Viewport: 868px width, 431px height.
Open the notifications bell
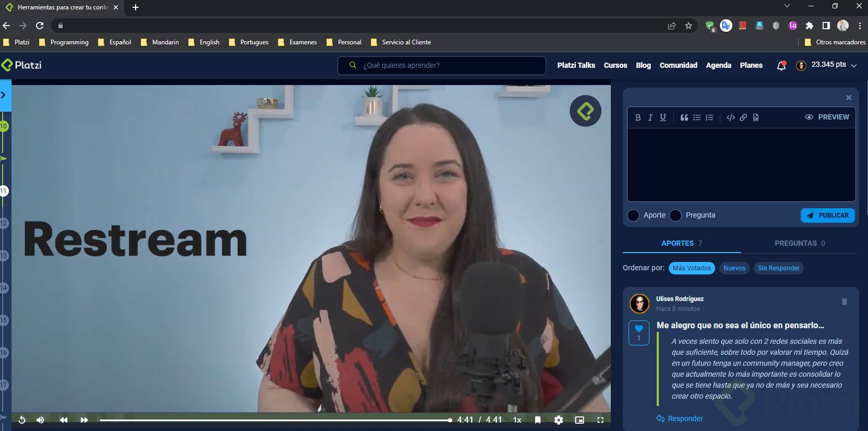[781, 66]
